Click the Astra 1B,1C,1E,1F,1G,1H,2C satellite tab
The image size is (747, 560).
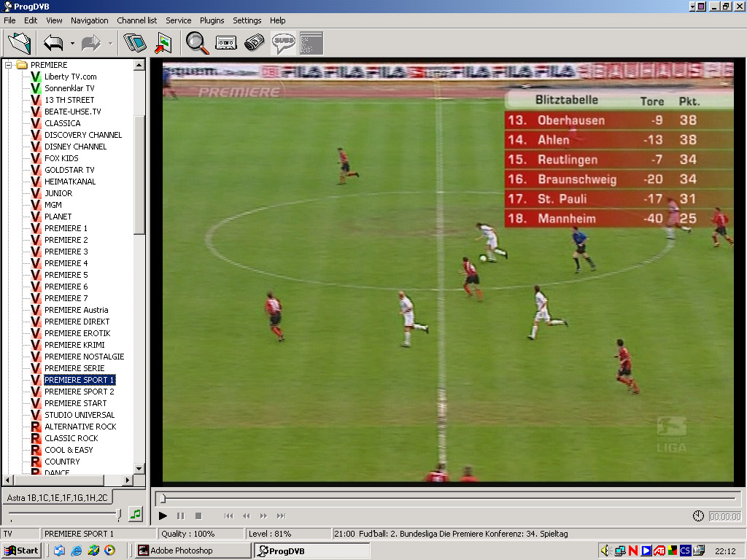point(57,497)
